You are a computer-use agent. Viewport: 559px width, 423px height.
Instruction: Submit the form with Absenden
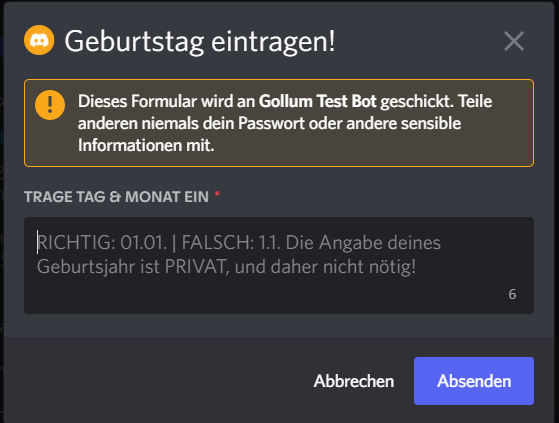pos(474,381)
